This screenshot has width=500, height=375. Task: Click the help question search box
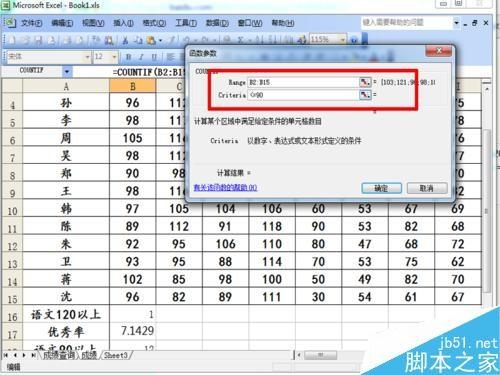pos(407,23)
